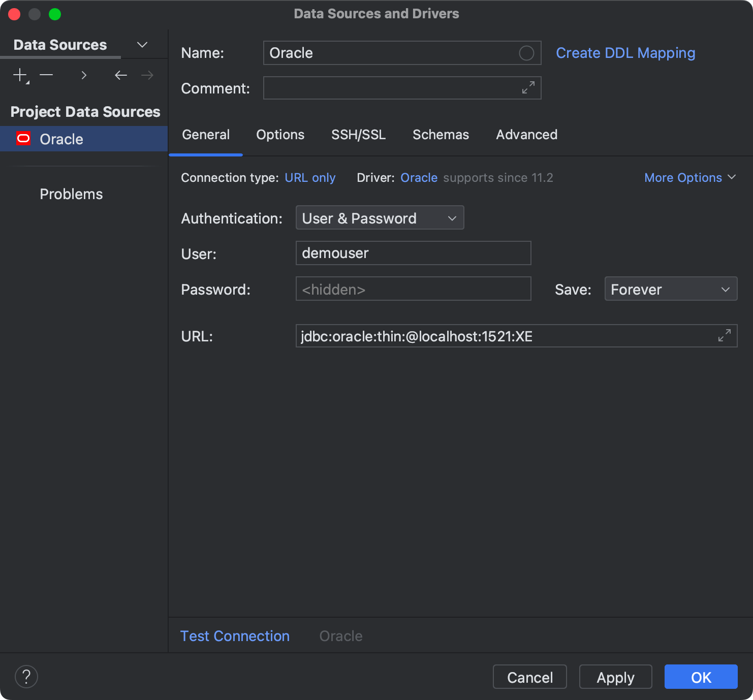Screen dimensions: 753x700
Task: Expand the URL field editor
Action: pyautogui.click(x=725, y=335)
